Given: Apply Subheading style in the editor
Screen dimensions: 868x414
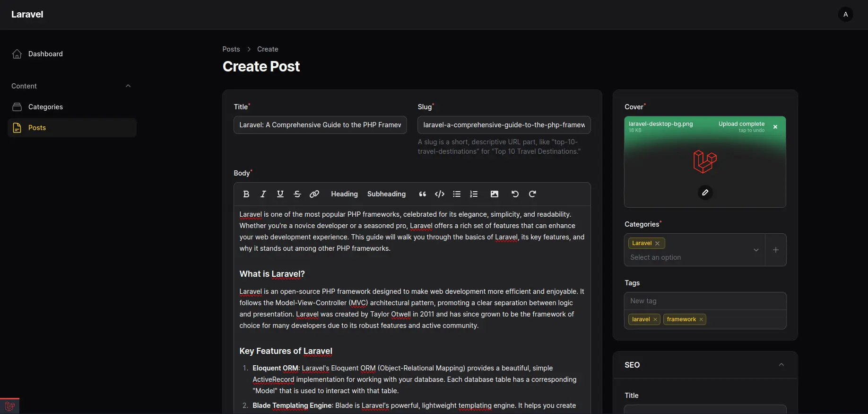Looking at the screenshot, I should click(x=387, y=194).
